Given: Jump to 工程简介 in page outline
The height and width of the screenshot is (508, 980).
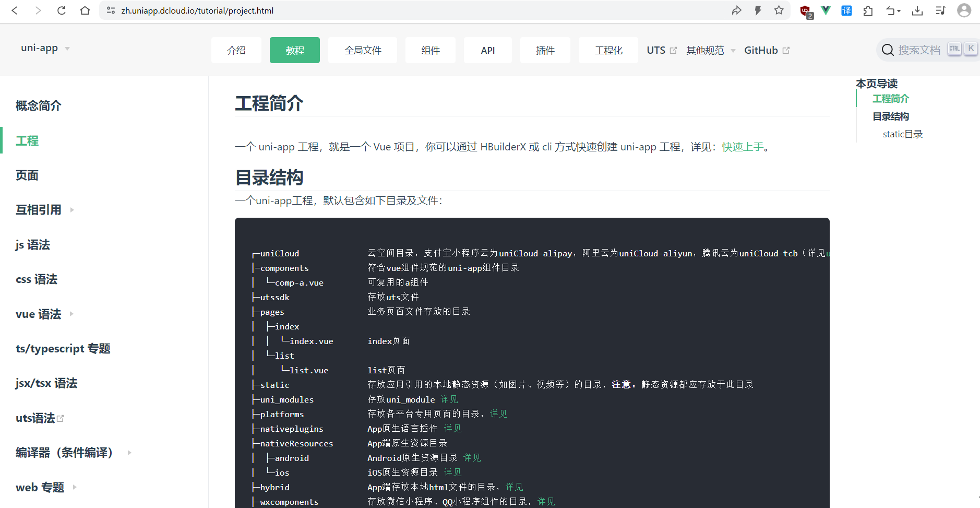Looking at the screenshot, I should [891, 99].
